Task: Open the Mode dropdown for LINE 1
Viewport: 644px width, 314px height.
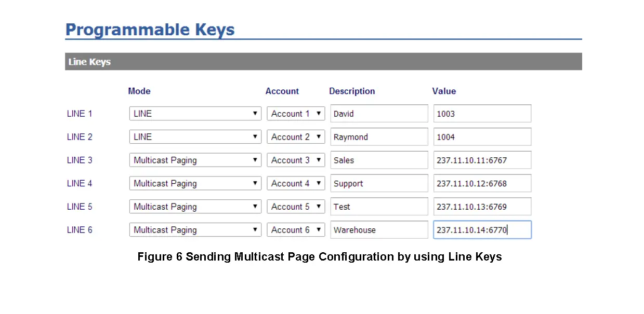Action: 195,113
